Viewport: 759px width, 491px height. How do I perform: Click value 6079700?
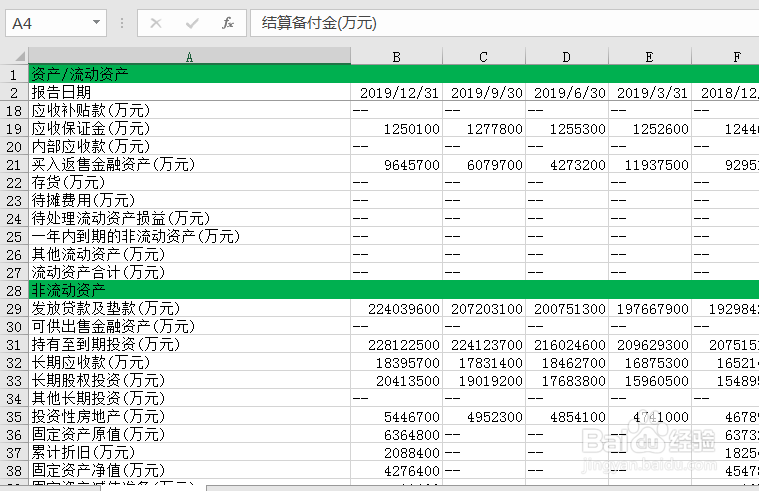click(x=484, y=164)
